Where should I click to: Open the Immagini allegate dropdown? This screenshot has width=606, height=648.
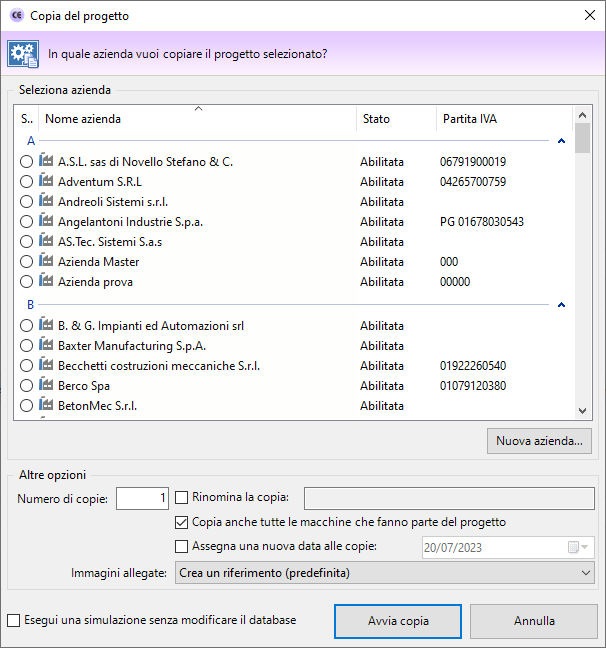[x=384, y=573]
